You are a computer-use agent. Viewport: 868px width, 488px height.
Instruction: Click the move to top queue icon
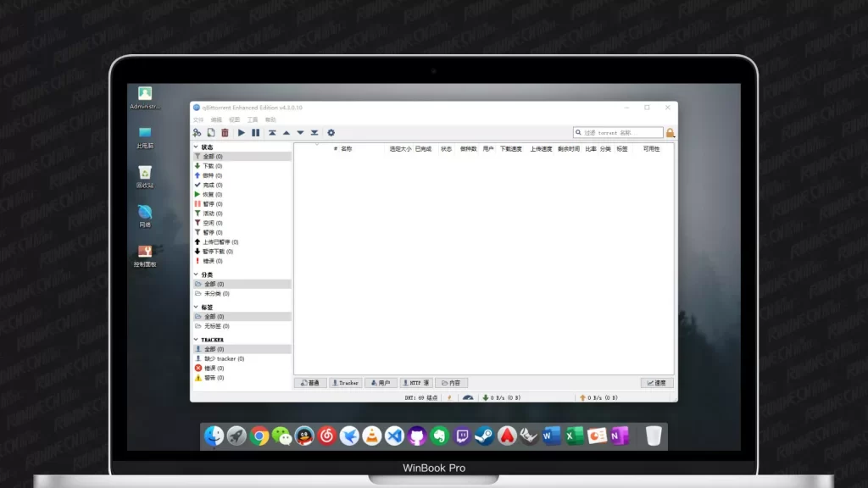[272, 133]
